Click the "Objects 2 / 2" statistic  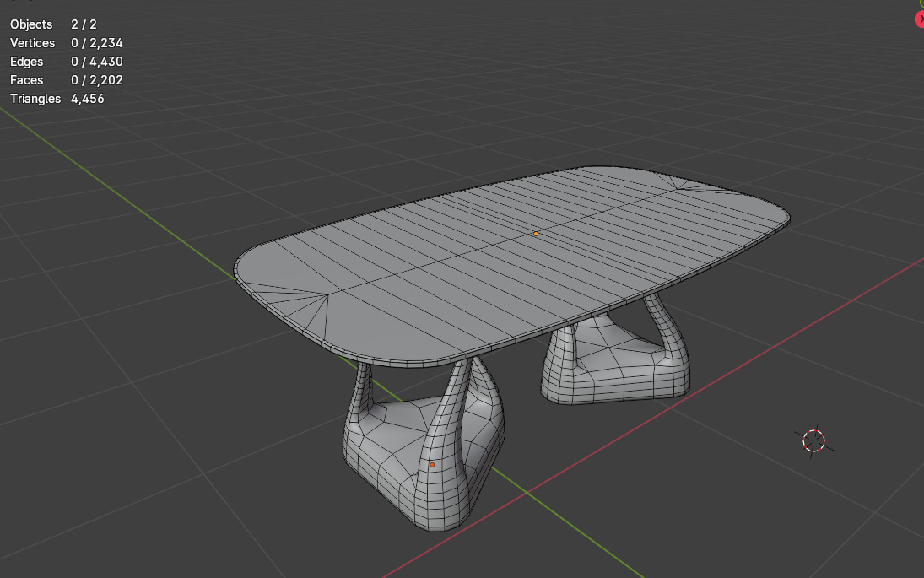[54, 24]
